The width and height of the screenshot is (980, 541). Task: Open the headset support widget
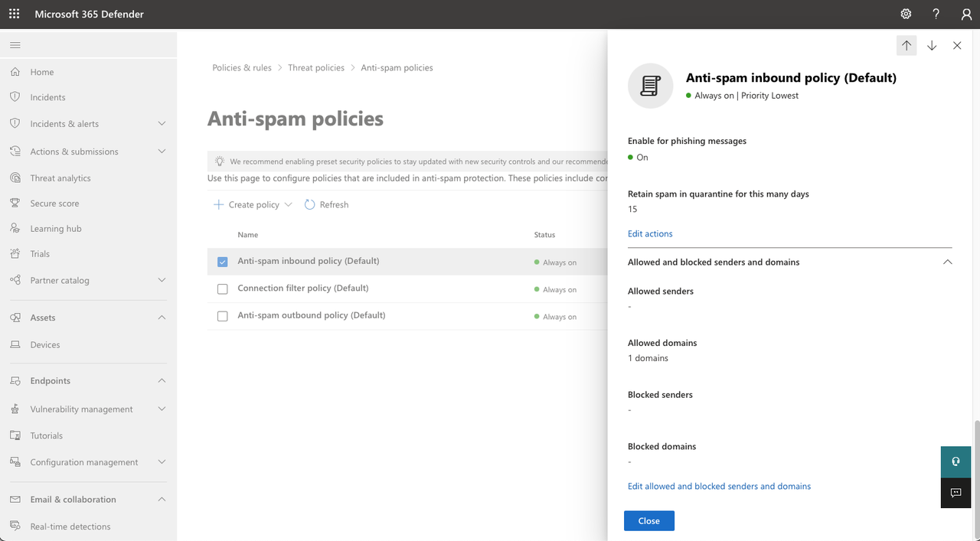coord(955,461)
